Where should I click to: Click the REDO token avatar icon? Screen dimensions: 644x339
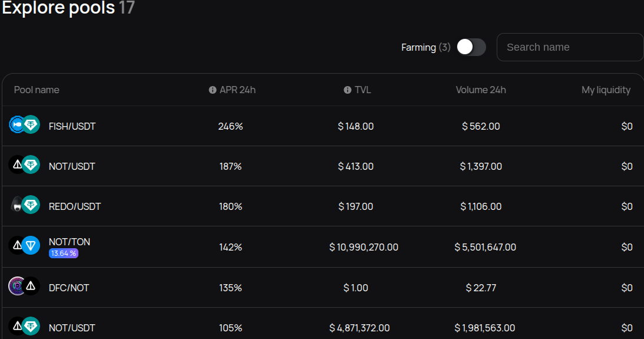(x=17, y=205)
